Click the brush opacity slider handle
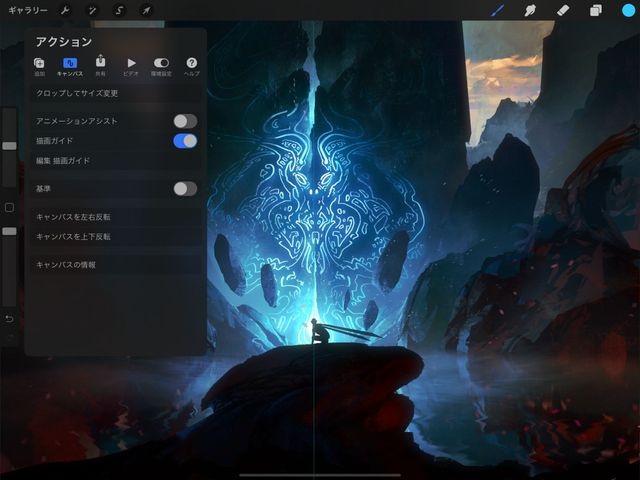 point(9,231)
